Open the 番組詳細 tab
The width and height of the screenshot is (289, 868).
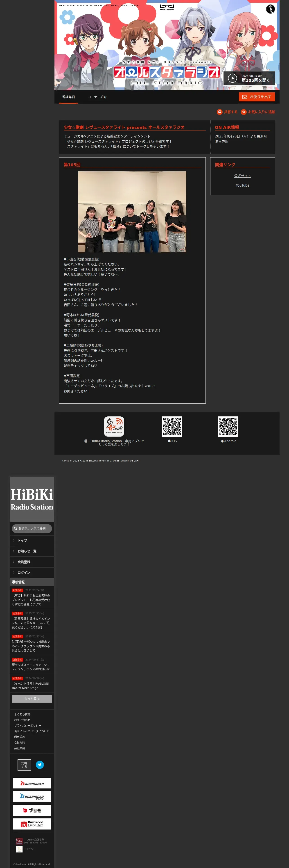tap(68, 97)
